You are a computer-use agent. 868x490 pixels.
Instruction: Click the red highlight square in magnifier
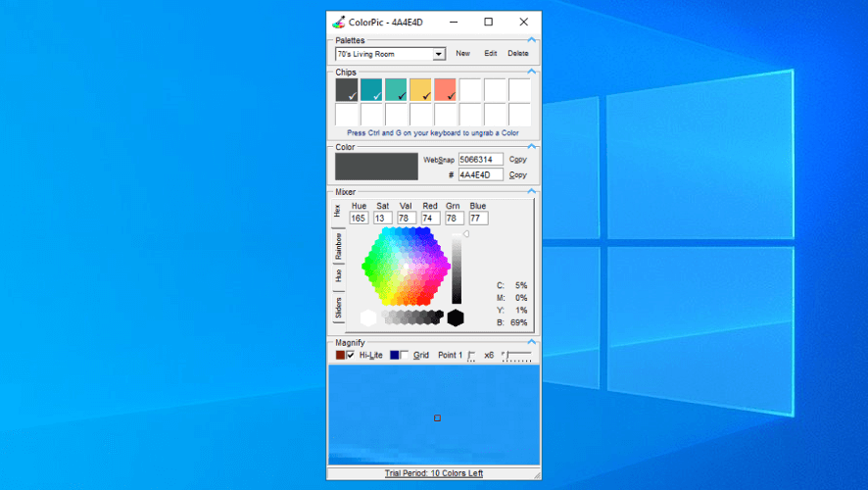437,418
